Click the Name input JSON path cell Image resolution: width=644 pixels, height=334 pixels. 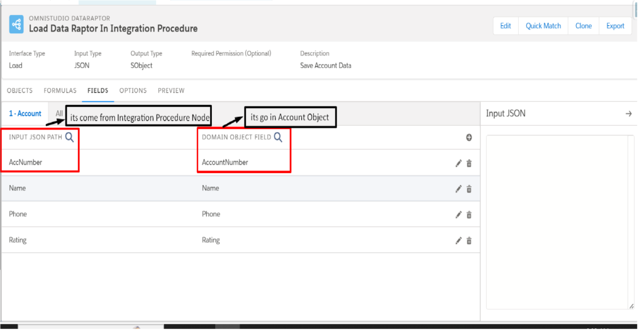[x=17, y=188]
